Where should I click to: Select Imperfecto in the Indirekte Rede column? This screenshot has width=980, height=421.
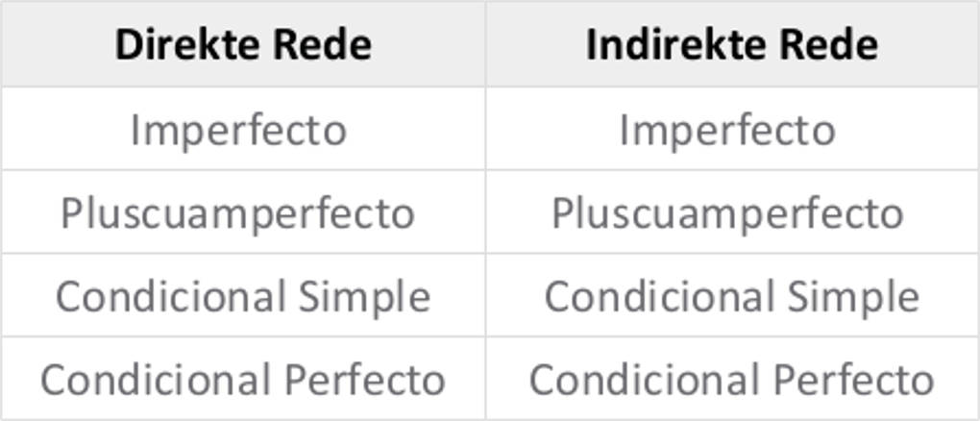click(x=727, y=130)
